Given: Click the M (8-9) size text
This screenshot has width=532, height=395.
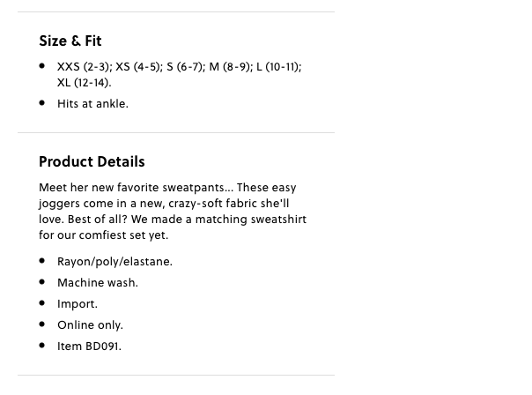Looking at the screenshot, I should 232,67.
